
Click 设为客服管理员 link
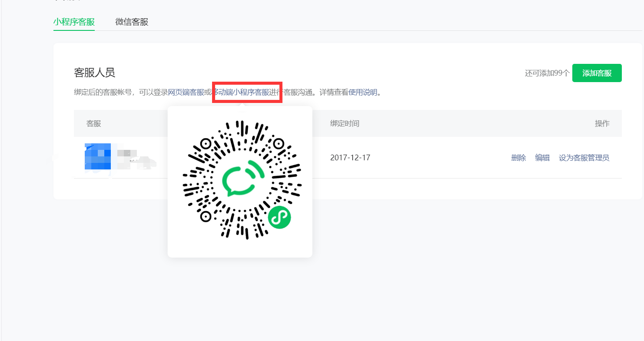(x=584, y=158)
